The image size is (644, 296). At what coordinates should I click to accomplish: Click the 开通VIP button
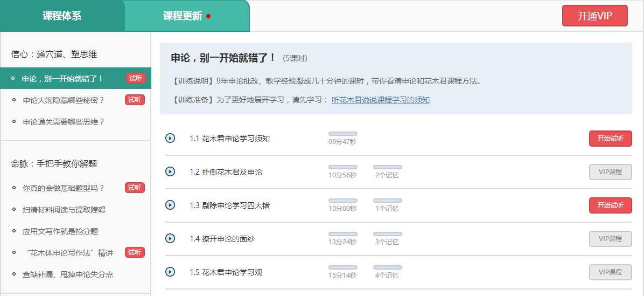pos(594,16)
